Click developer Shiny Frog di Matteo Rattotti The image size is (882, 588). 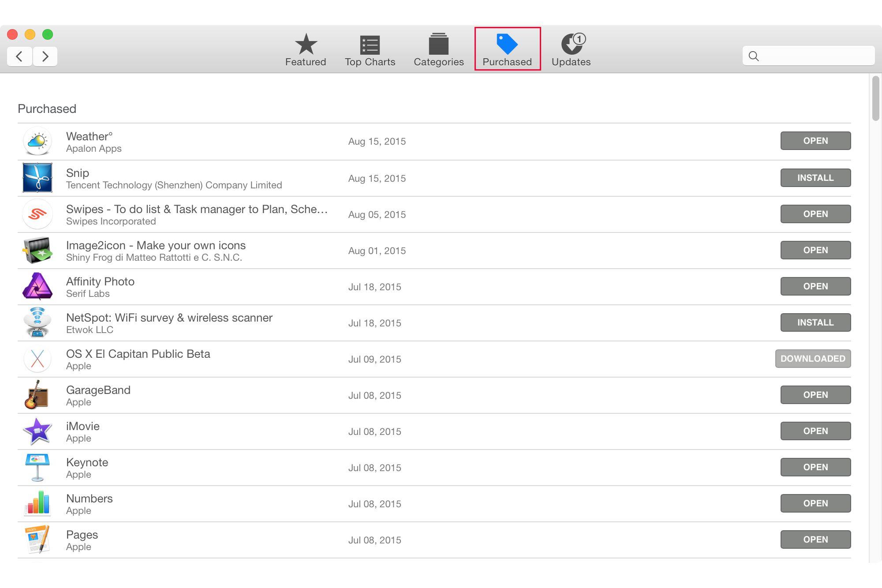coord(154,258)
